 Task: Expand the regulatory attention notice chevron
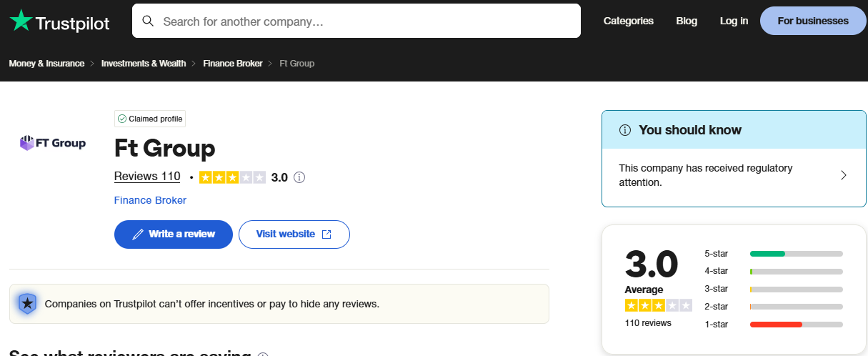pyautogui.click(x=843, y=175)
